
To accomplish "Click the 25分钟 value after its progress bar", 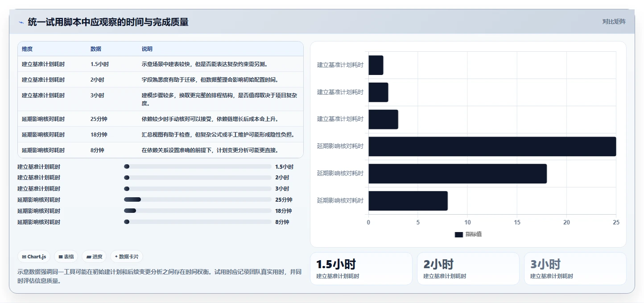I will tap(284, 200).
